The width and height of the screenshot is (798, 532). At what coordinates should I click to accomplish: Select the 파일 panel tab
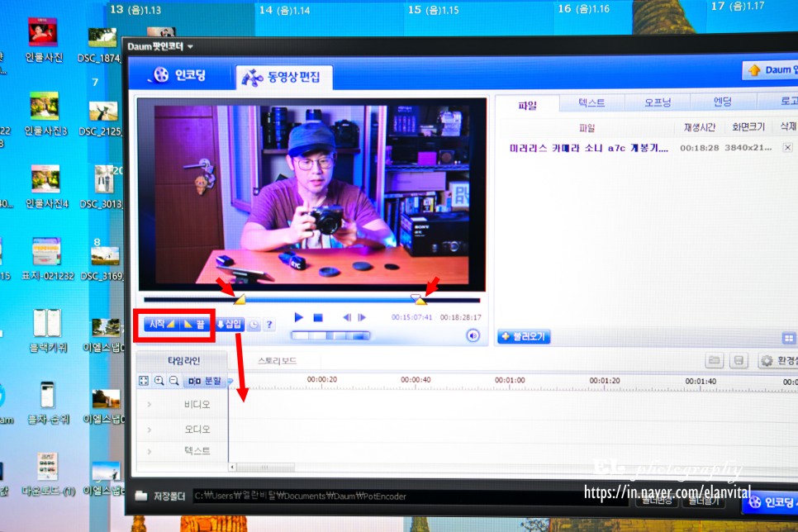(x=527, y=106)
